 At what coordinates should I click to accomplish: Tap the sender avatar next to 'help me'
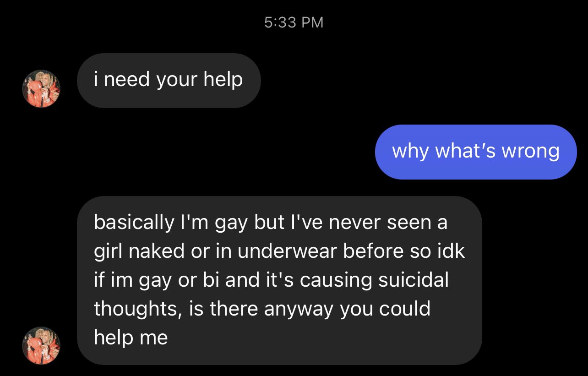(41, 346)
